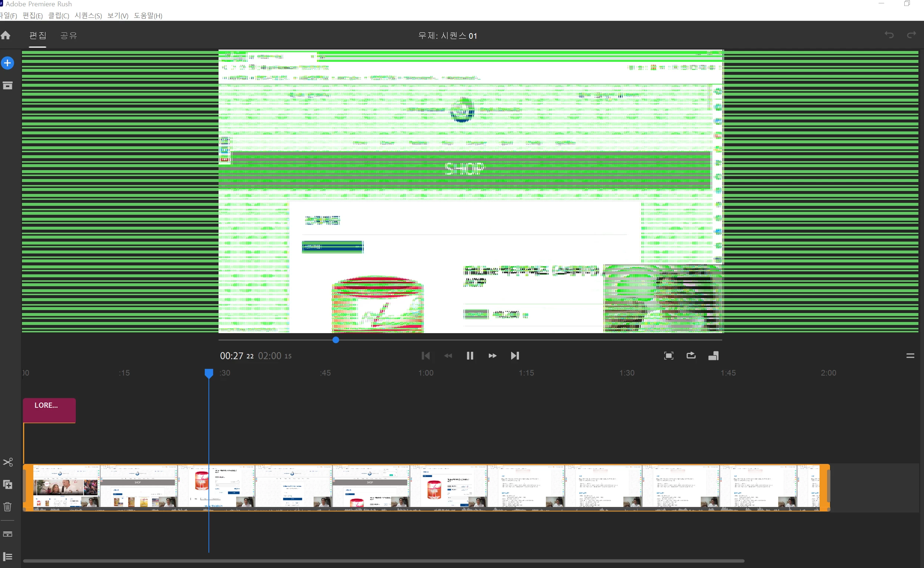Jump to the next edit point

tap(515, 356)
